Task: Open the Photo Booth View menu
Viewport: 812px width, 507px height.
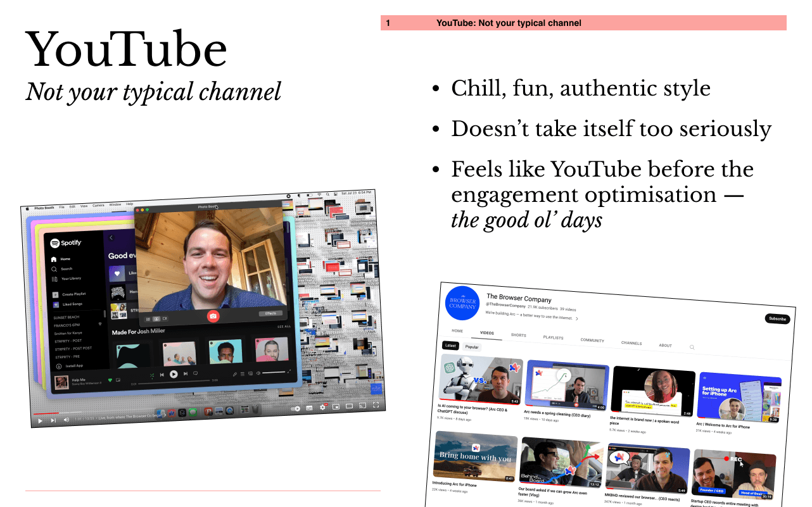Action: point(84,206)
